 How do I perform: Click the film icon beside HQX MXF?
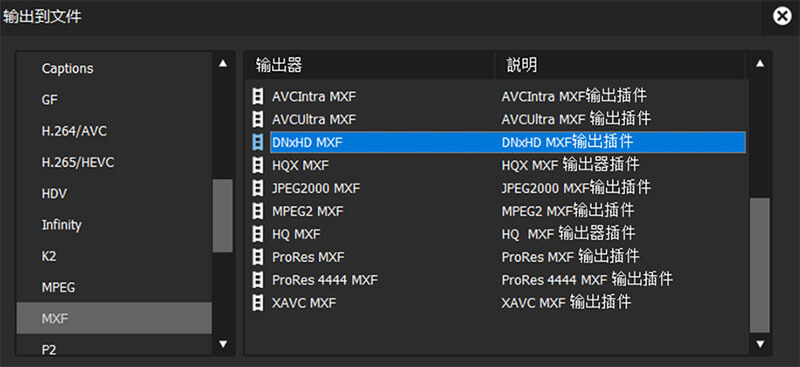pos(259,165)
